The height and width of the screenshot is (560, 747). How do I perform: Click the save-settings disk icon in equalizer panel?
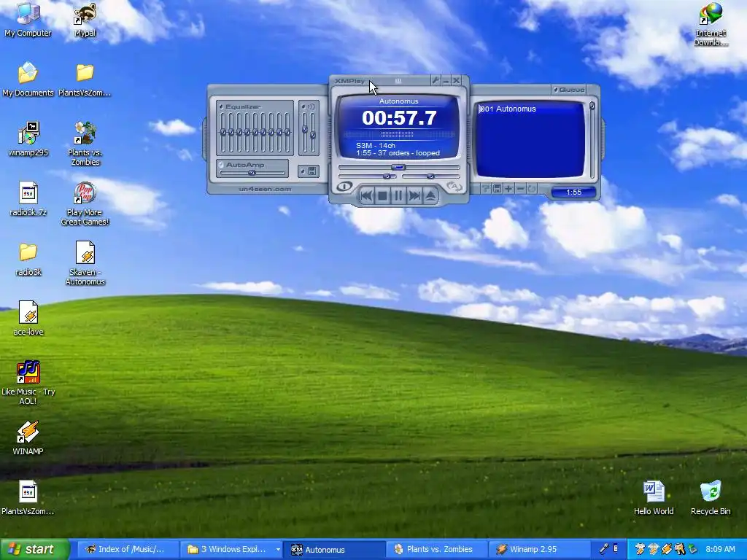(x=309, y=171)
